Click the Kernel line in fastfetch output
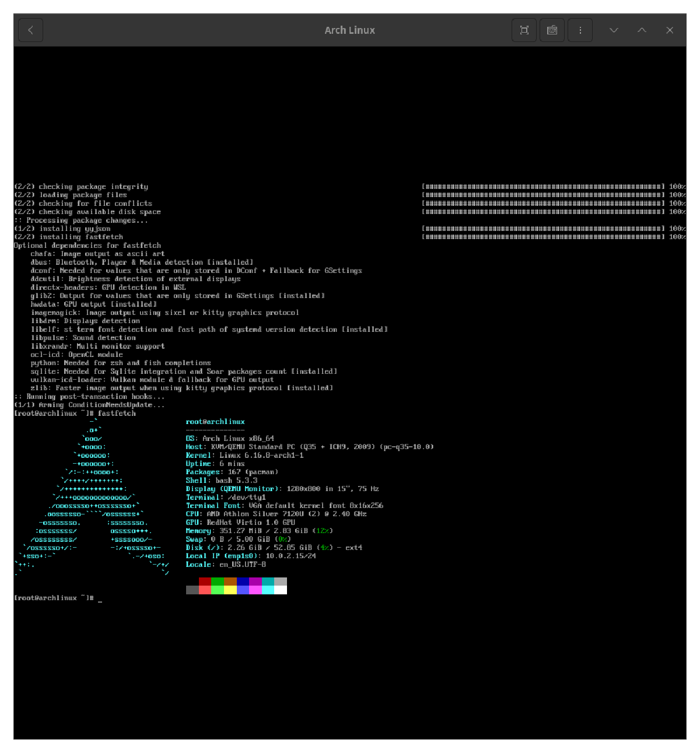 [244, 456]
